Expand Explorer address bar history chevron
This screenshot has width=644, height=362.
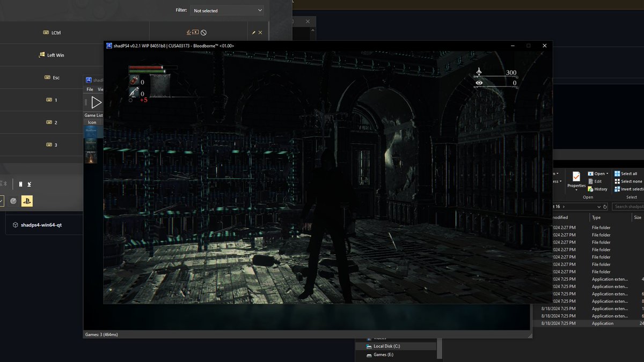click(598, 206)
